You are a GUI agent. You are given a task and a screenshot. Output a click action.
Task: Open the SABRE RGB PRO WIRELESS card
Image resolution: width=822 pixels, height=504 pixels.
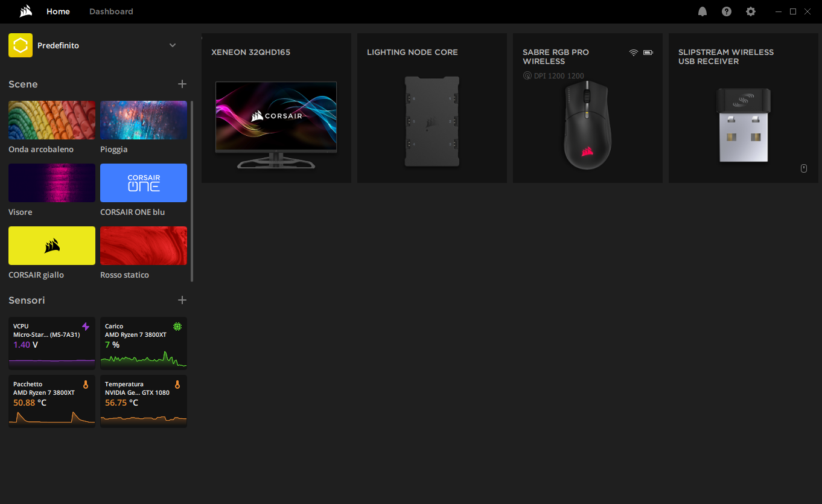(588, 108)
